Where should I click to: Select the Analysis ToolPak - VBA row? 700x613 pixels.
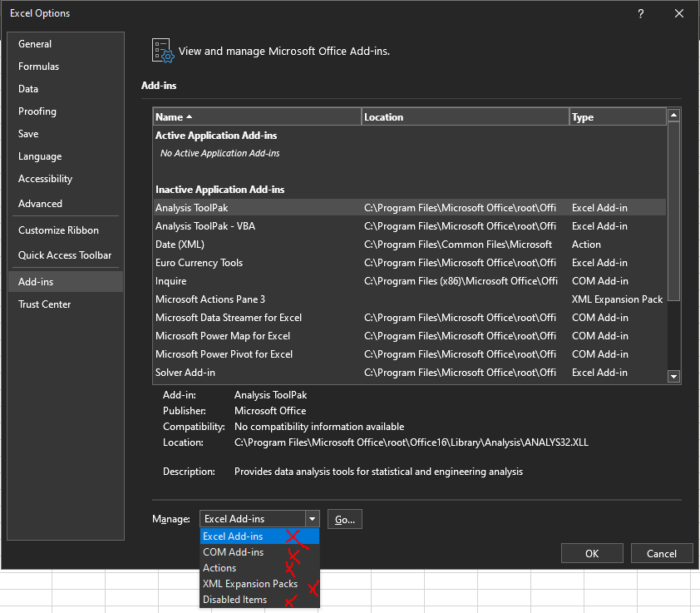(409, 226)
